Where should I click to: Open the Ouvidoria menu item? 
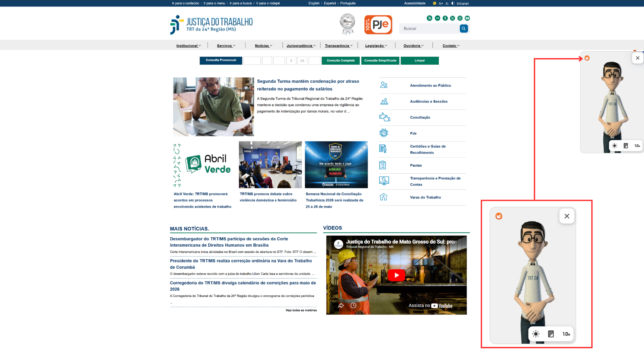(x=413, y=46)
